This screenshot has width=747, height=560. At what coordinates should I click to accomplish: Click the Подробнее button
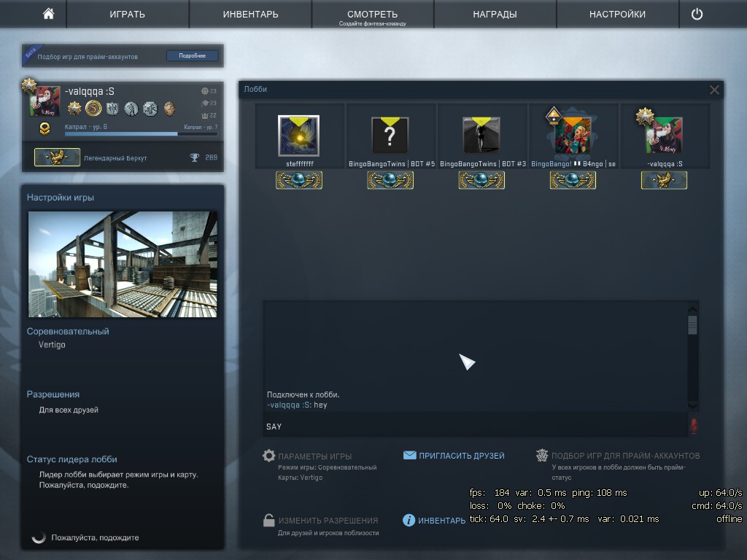(x=193, y=55)
